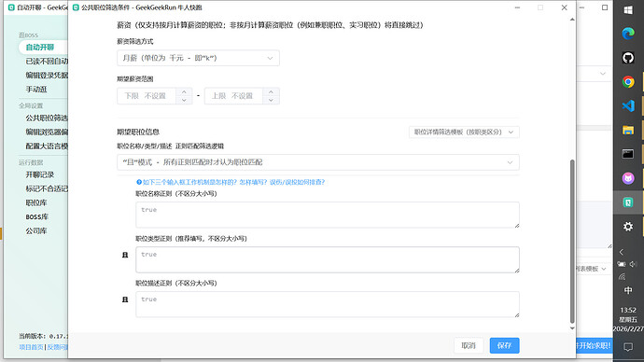The width and height of the screenshot is (644, 362).
Task: Open the Settings gear in taskbar
Action: pos(627,227)
